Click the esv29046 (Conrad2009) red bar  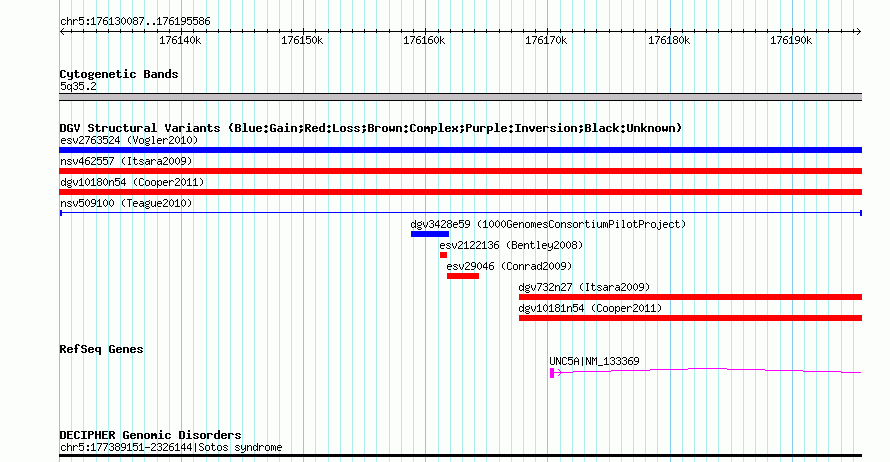pyautogui.click(x=463, y=276)
